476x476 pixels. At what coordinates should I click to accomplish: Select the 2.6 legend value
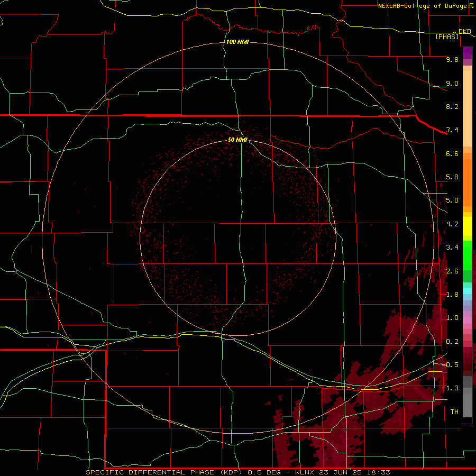[452, 271]
